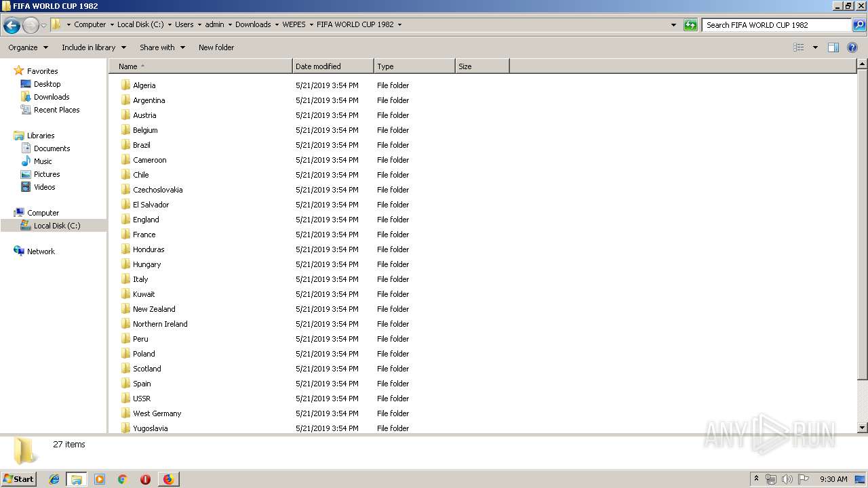Click the scrollbar up arrow in file list
This screenshot has width=868, height=488.
(x=862, y=64)
